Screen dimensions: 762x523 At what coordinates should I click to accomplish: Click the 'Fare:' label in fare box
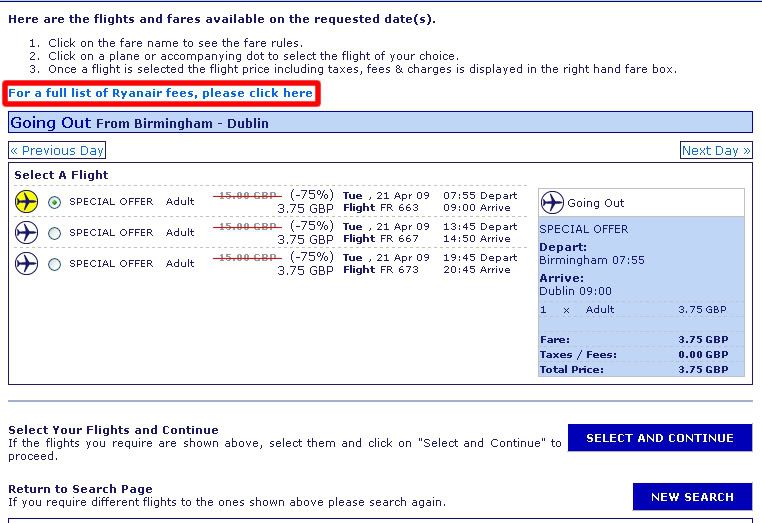[x=555, y=339]
